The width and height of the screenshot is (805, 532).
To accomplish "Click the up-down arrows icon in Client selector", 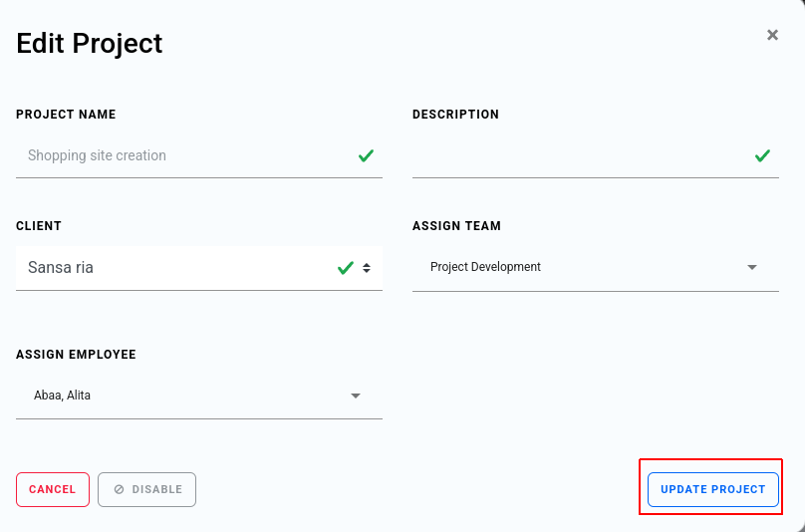I will [x=367, y=268].
